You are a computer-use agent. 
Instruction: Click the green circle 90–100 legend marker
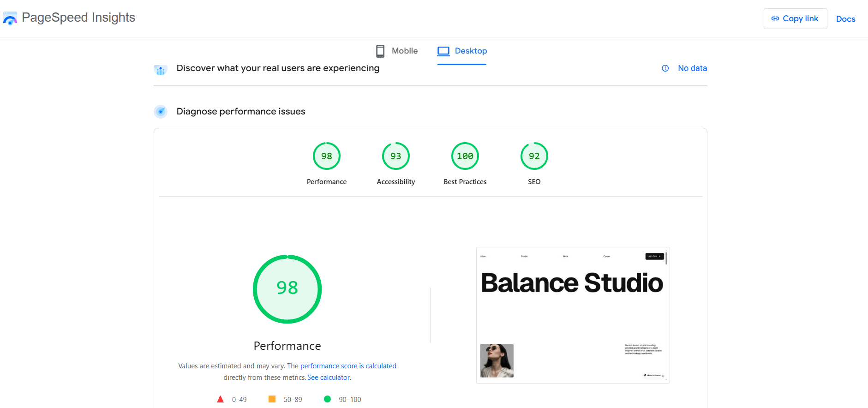click(327, 399)
